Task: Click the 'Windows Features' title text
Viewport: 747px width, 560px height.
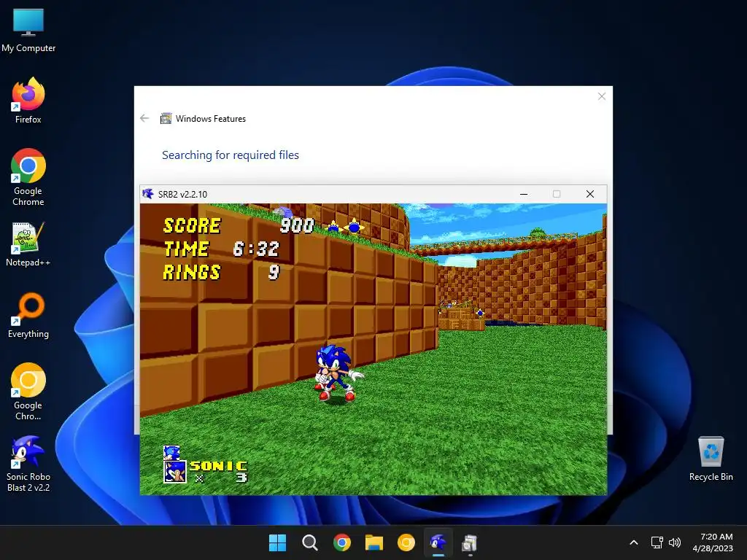Action: [211, 119]
